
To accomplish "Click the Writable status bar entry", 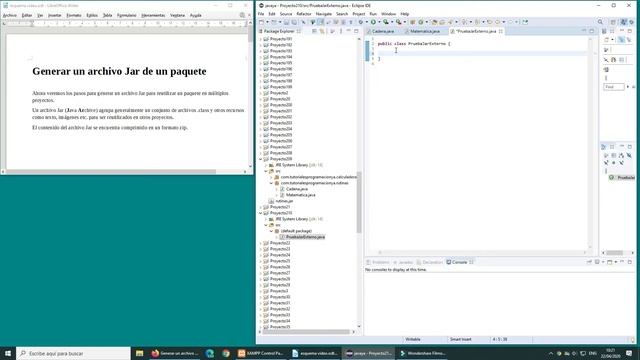I will coord(413,339).
